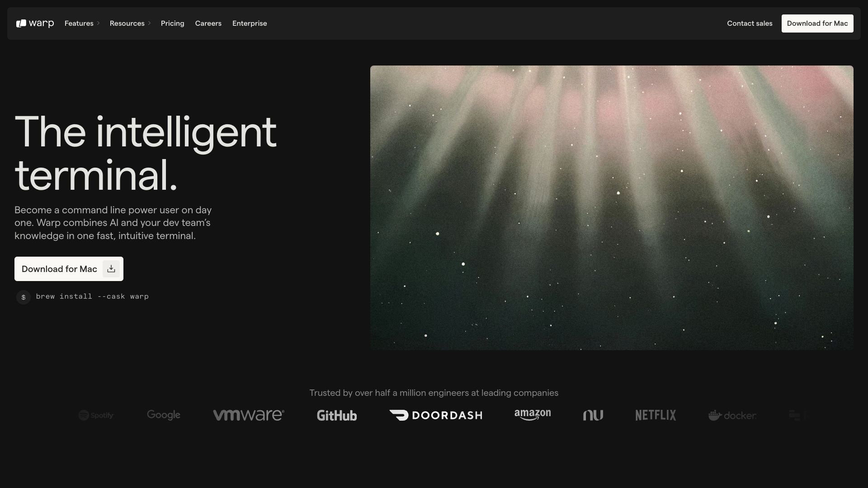Click the brew install --cask warp command

[92, 296]
